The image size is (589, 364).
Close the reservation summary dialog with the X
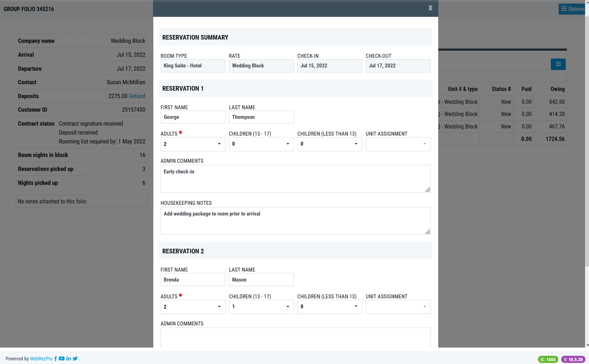coord(430,8)
